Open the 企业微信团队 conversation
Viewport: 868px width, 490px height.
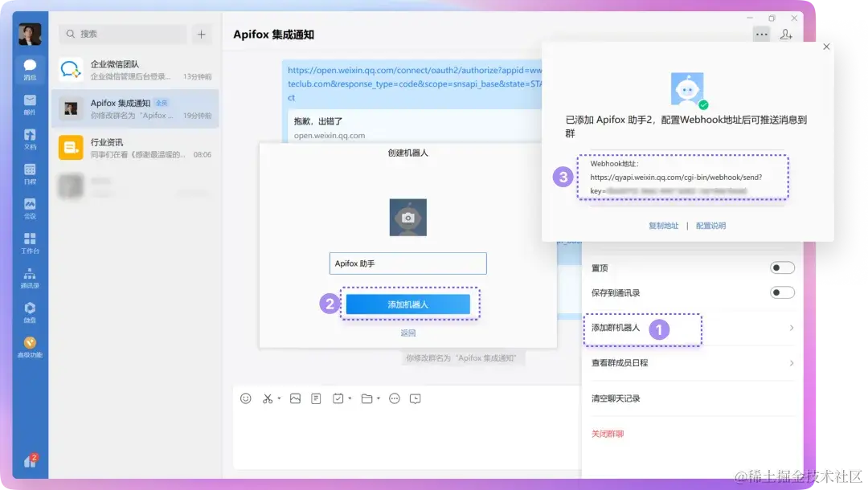pos(135,70)
